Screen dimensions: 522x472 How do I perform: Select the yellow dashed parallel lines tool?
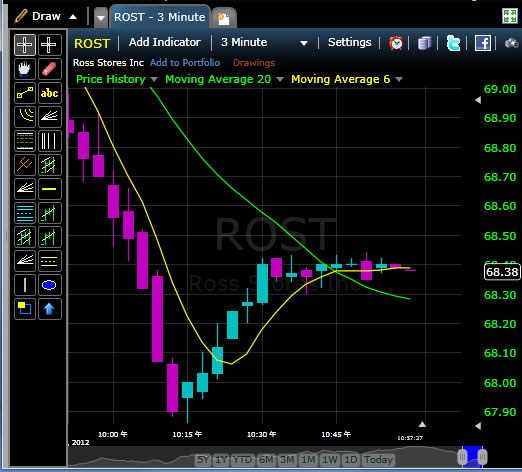click(49, 261)
